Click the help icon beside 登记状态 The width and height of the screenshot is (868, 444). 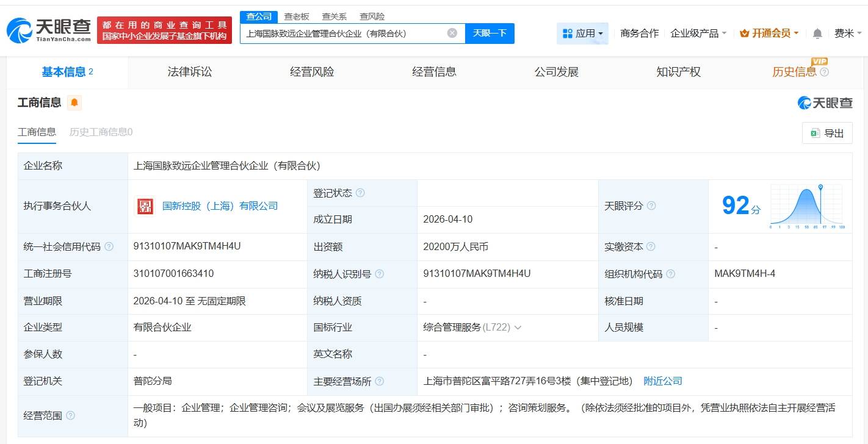(x=361, y=192)
